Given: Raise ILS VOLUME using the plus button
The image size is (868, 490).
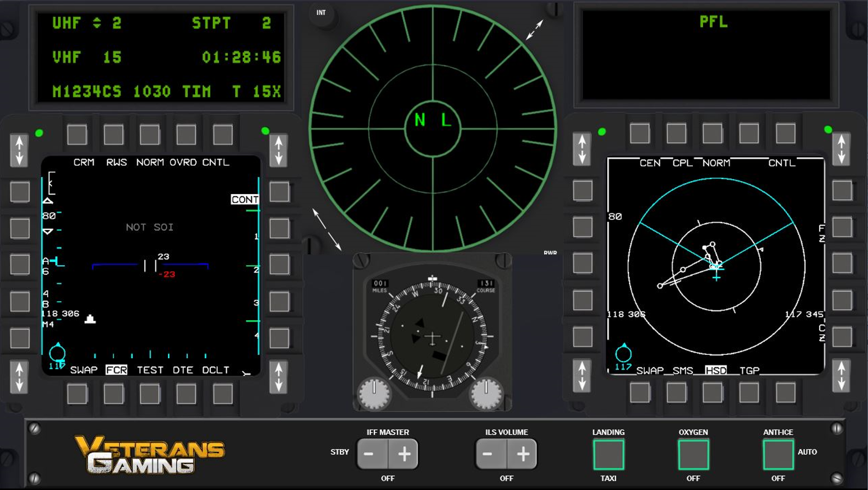Looking at the screenshot, I should coord(522,454).
